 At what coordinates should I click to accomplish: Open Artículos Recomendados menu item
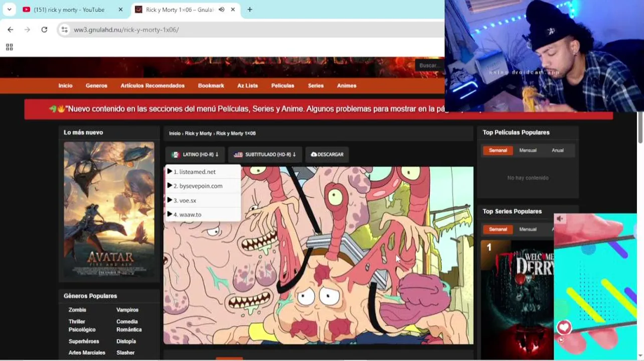coord(152,86)
